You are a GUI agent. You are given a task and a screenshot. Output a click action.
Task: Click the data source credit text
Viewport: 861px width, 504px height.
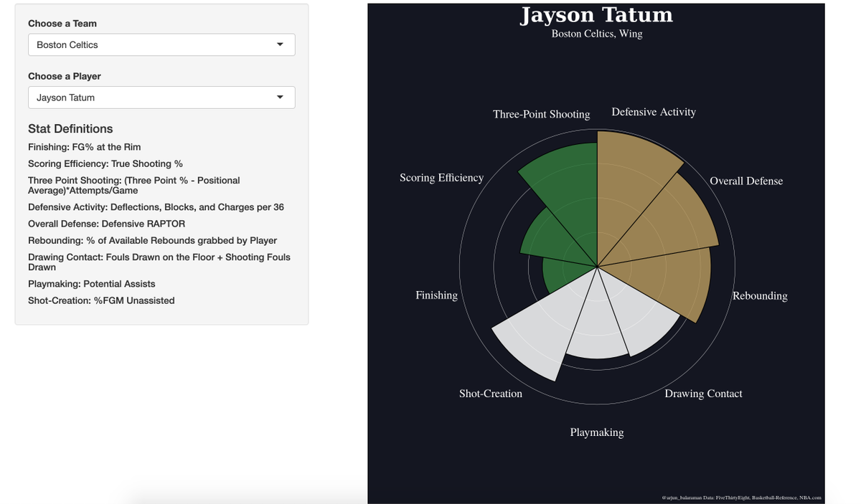click(741, 498)
